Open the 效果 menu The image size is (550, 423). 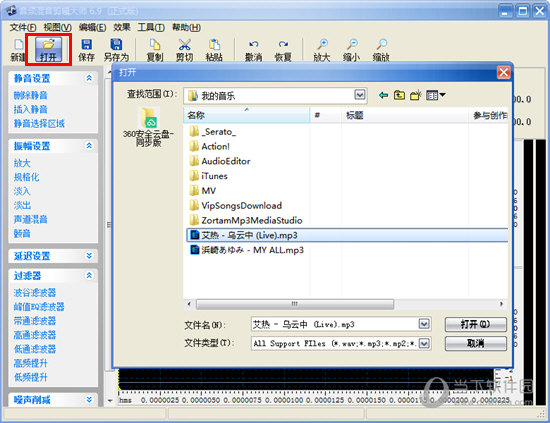click(x=122, y=27)
